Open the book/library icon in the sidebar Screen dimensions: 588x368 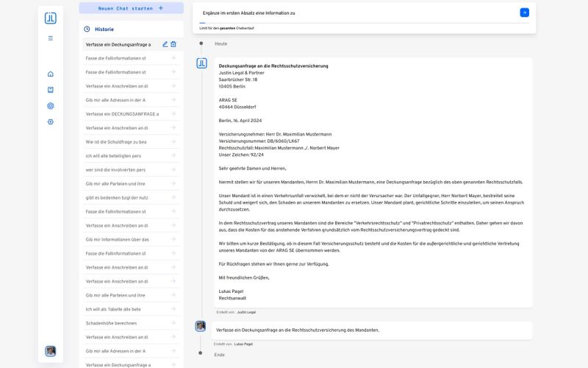(51, 90)
